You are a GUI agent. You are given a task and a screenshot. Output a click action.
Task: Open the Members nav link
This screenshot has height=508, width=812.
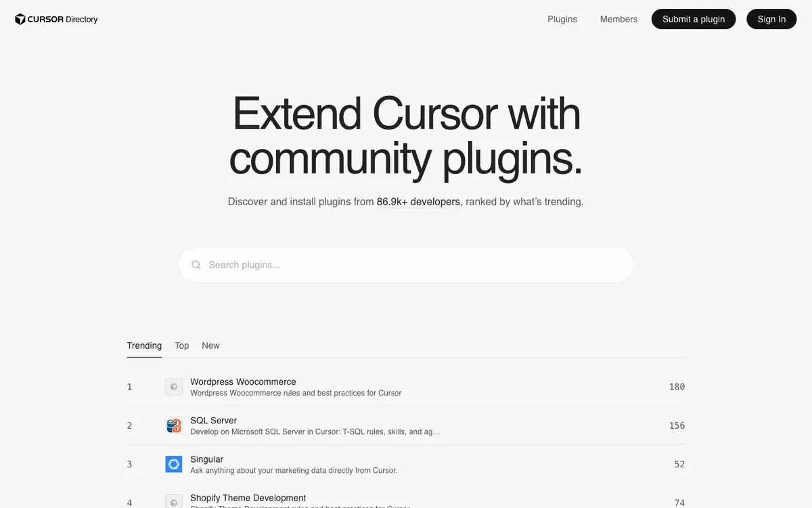(618, 19)
